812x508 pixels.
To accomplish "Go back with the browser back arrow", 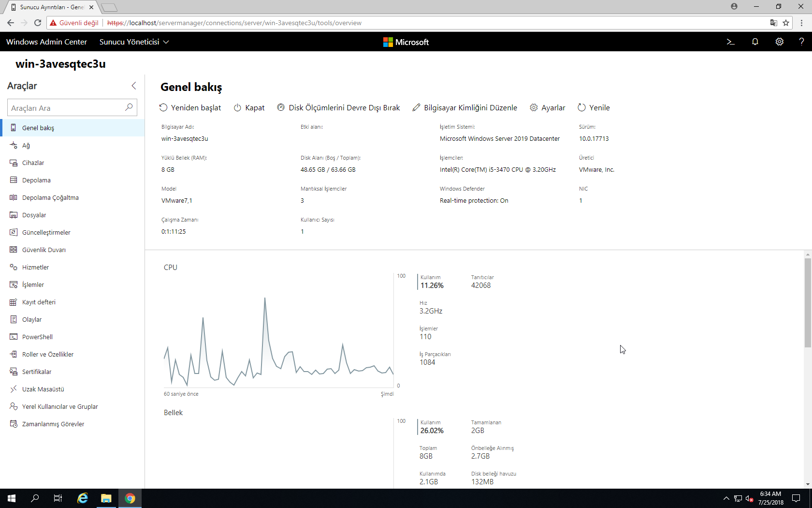I will [x=11, y=23].
